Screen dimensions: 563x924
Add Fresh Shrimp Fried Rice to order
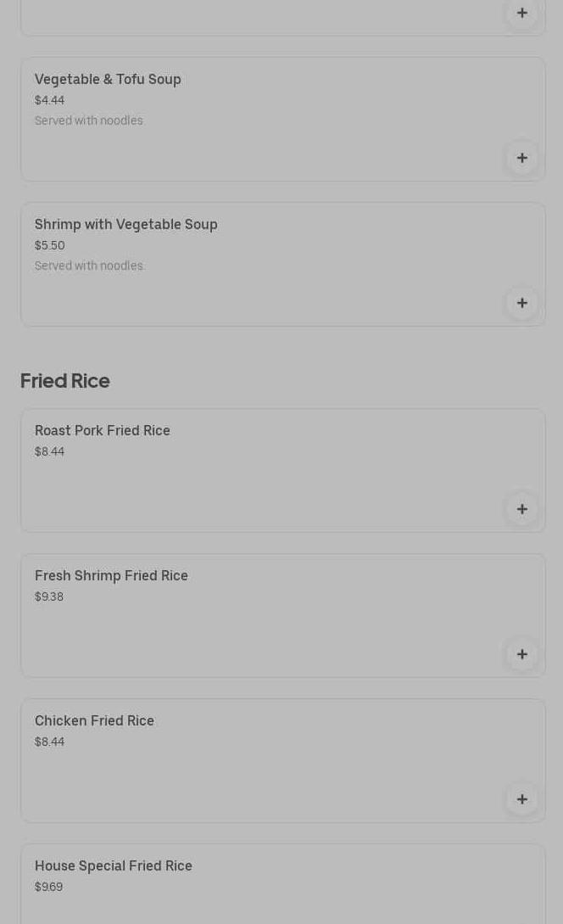(x=521, y=654)
